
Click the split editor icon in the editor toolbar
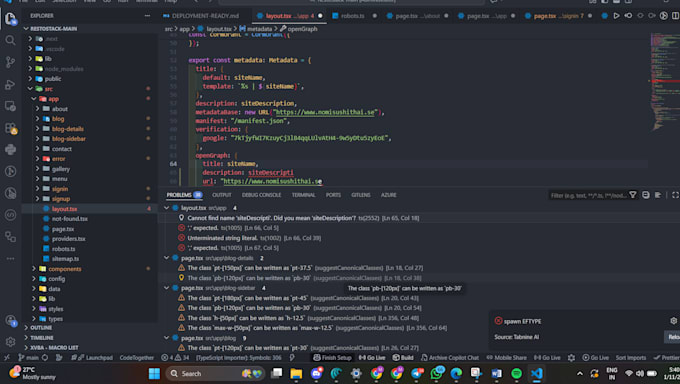coord(675,16)
